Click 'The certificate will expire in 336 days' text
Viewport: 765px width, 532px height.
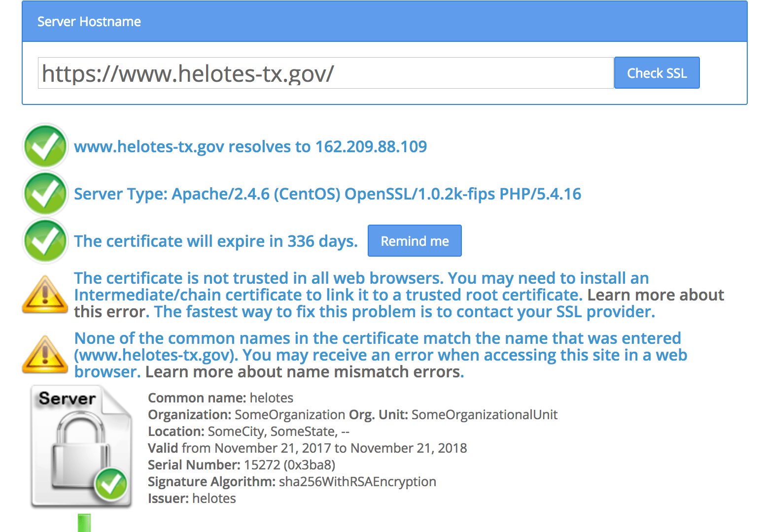coord(216,241)
